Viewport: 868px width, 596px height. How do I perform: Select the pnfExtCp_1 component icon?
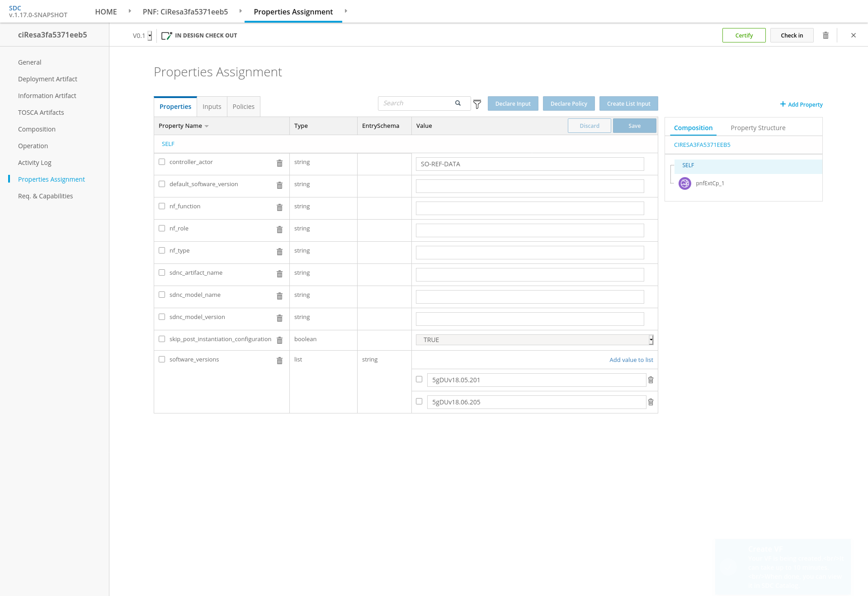[685, 183]
